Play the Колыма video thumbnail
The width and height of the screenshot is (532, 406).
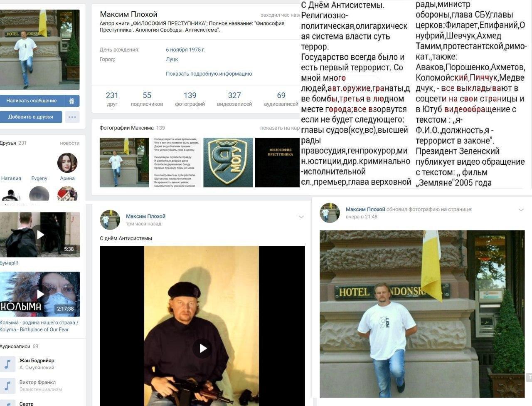[39, 294]
